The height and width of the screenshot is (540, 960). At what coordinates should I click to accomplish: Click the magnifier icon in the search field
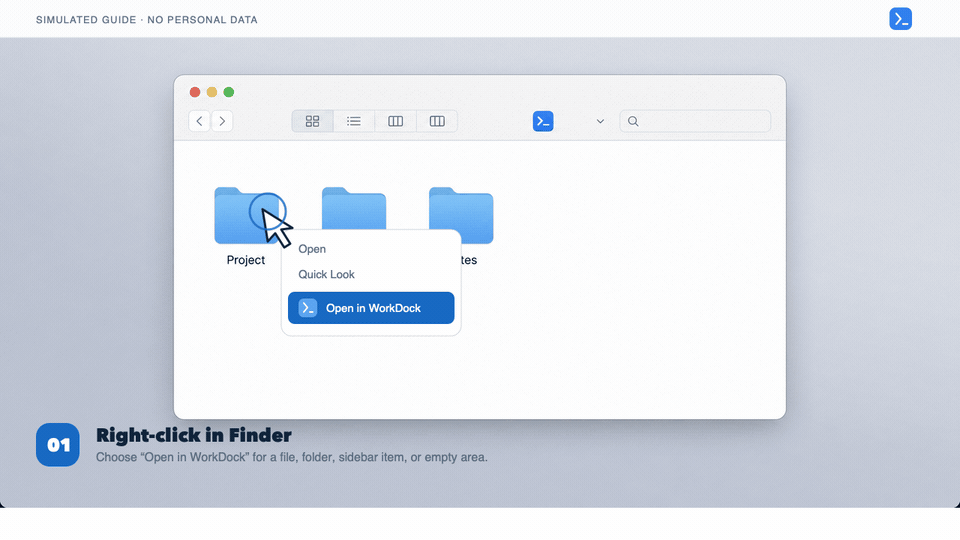tap(633, 121)
